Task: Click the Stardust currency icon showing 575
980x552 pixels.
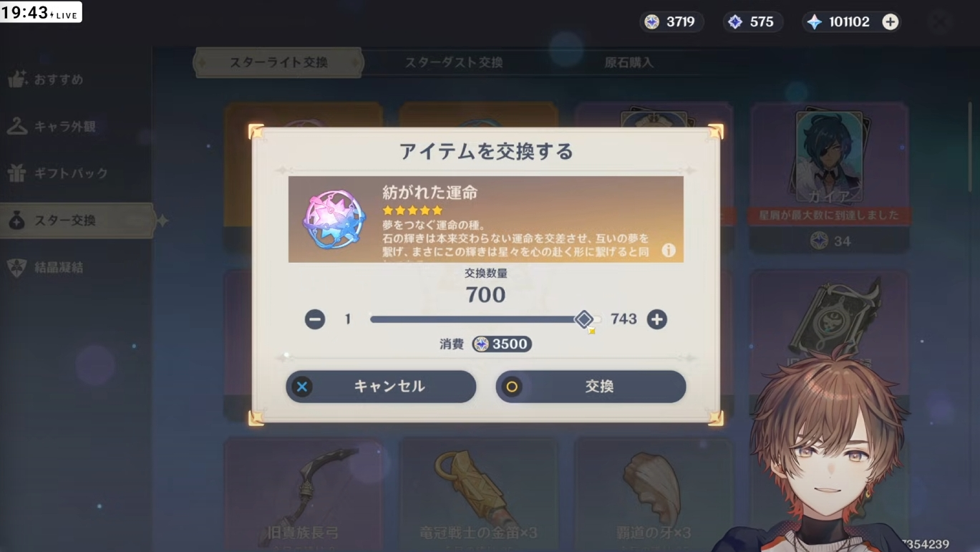Action: tap(735, 22)
